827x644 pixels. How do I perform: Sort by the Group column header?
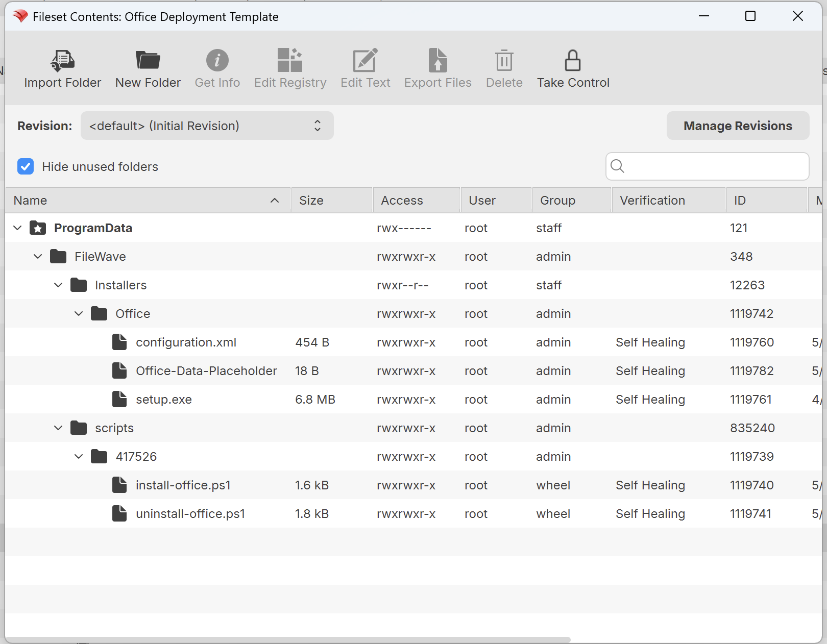572,201
